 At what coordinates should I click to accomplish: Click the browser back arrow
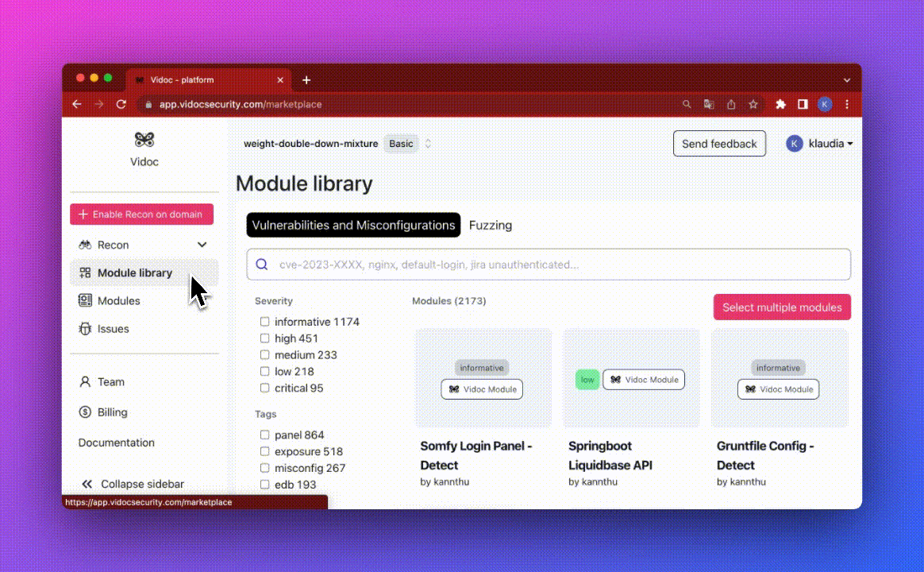pyautogui.click(x=77, y=104)
